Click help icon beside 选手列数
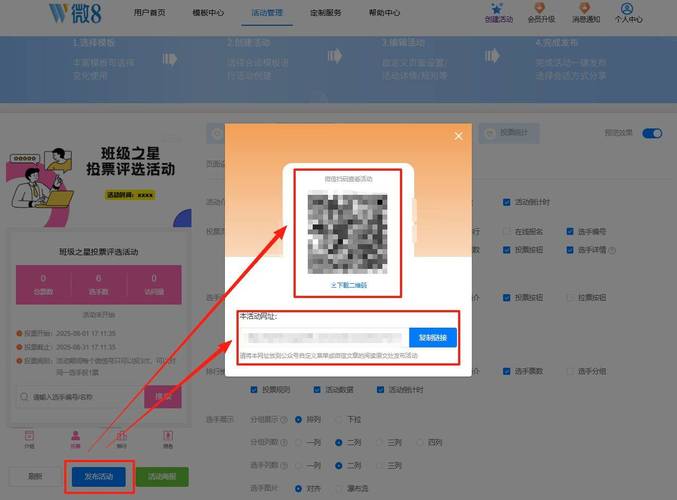 coord(284,465)
